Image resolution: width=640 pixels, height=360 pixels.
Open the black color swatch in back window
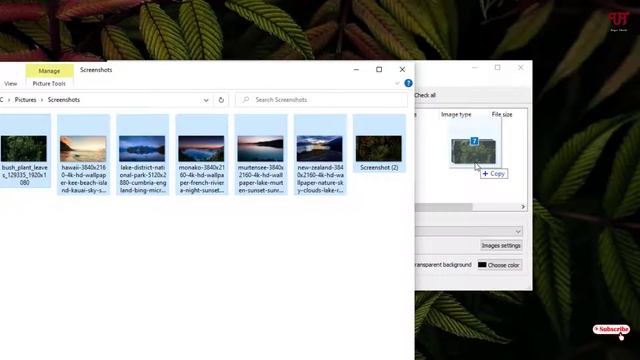pos(482,265)
